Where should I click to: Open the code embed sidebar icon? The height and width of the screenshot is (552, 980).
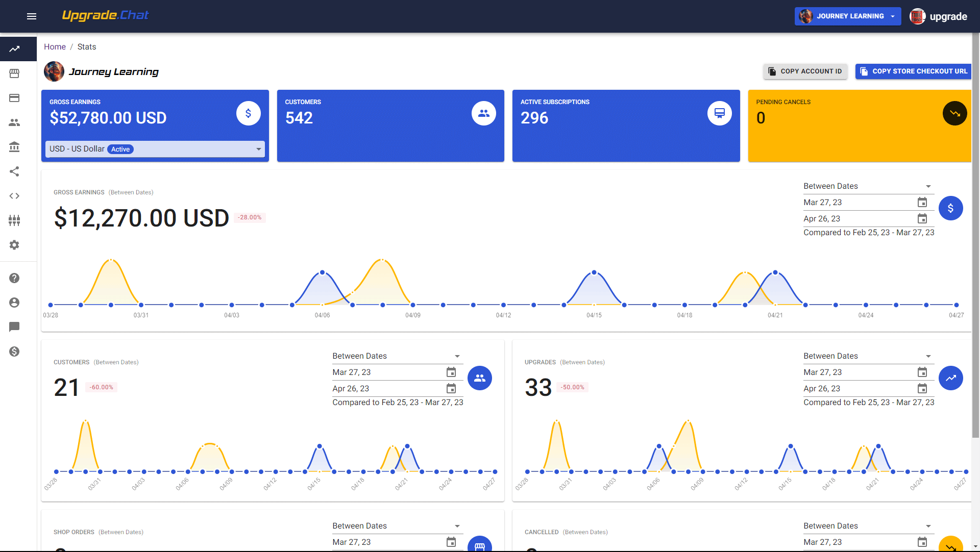[14, 196]
